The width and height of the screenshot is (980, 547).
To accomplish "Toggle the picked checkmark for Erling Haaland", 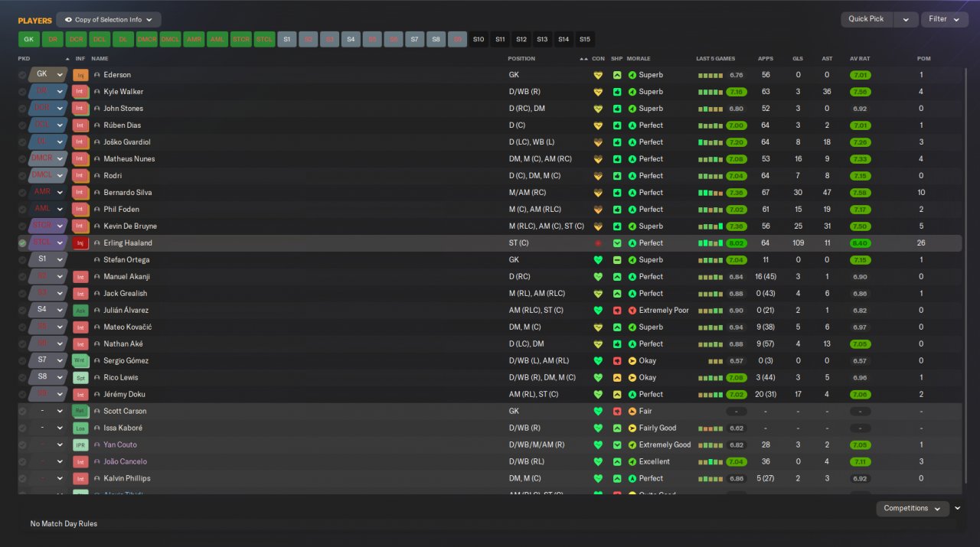I will click(x=22, y=243).
